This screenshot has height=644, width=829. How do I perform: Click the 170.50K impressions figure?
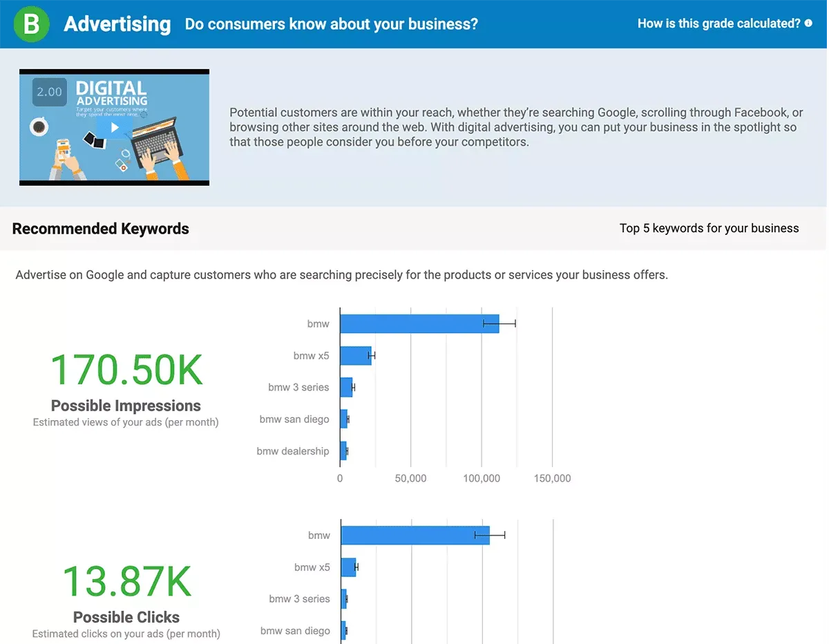[x=126, y=370]
